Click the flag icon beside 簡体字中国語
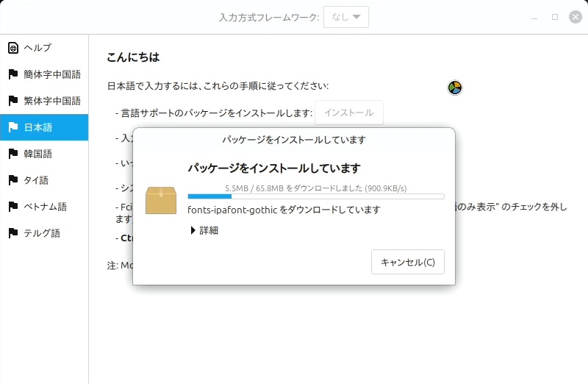This screenshot has width=588, height=384. [12, 74]
